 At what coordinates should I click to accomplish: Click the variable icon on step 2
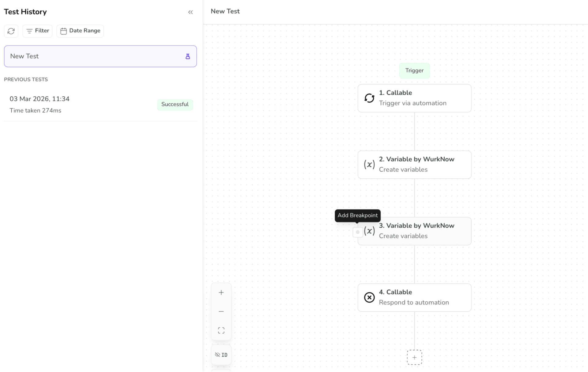[x=369, y=165]
